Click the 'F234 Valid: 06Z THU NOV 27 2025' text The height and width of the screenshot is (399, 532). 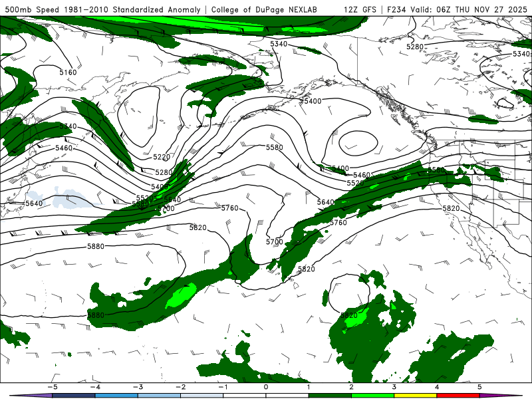point(457,9)
